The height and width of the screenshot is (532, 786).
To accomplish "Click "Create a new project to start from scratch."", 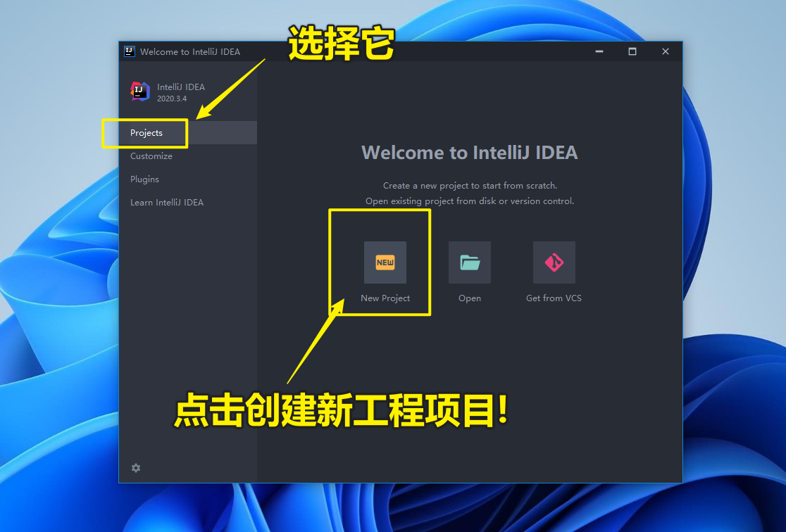I will pos(470,185).
